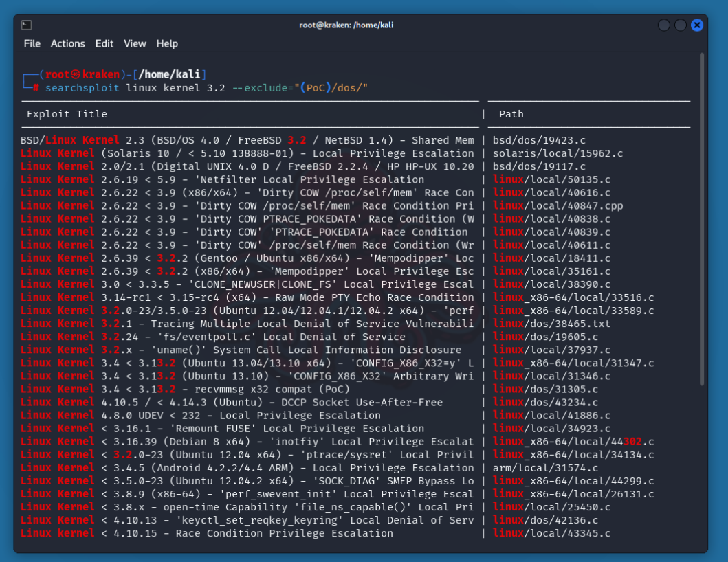The width and height of the screenshot is (728, 562).
Task: Minimize the terminal window
Action: click(x=663, y=25)
